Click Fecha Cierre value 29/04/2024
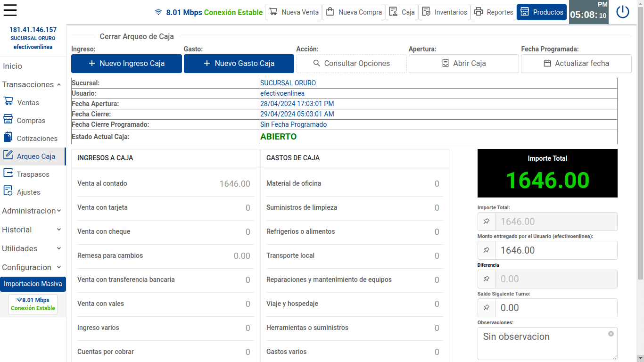 [297, 114]
